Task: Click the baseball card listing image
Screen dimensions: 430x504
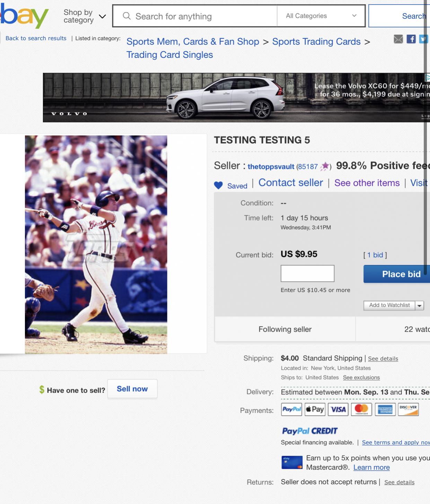Action: point(96,244)
